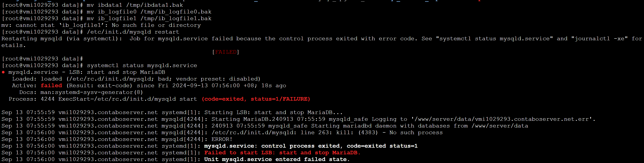The height and width of the screenshot is (163, 644).
Task: Click the typed "systemctl status mysqld.service" command
Action: point(142,66)
